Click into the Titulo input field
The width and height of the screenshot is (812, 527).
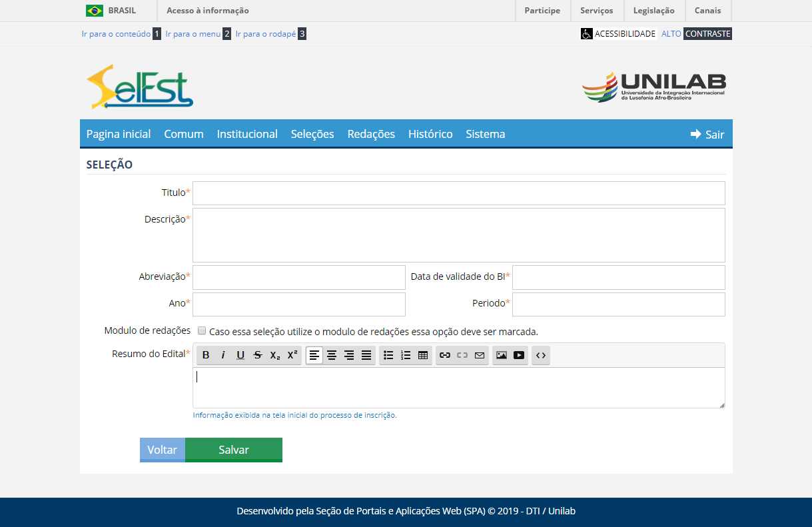[458, 193]
